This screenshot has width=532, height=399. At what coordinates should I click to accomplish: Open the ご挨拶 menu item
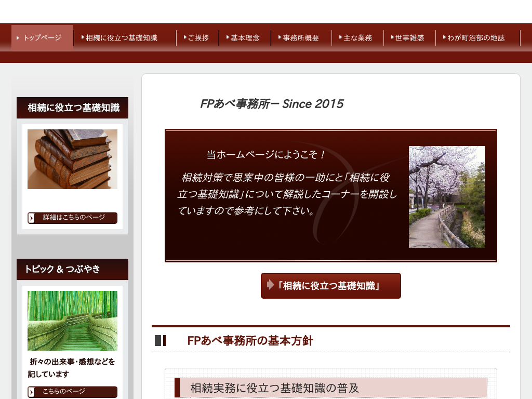click(x=198, y=38)
